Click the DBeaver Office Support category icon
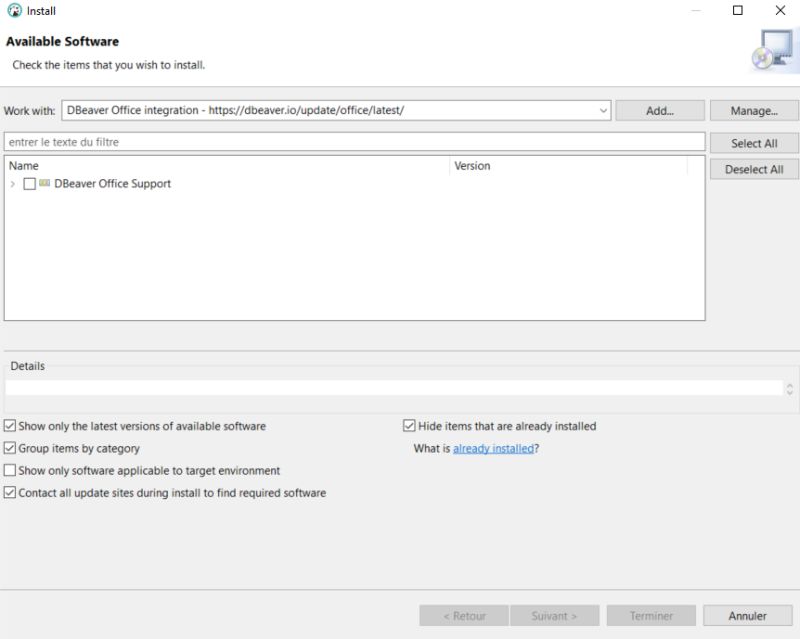Screen dimensions: 800x639 [x=44, y=183]
